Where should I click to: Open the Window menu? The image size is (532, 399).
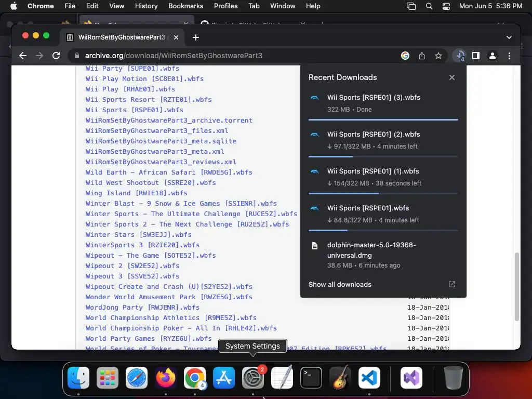click(283, 6)
